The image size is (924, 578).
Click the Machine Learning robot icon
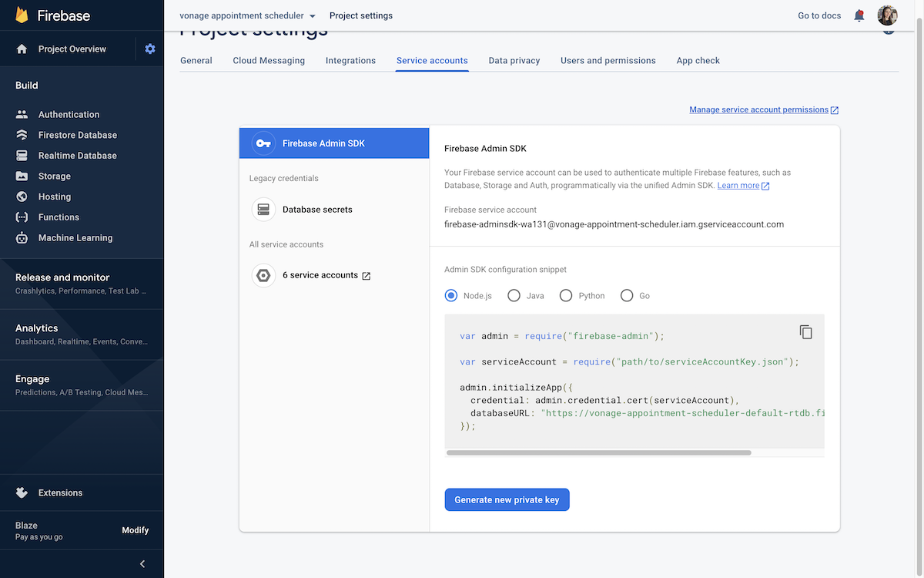[22, 238]
